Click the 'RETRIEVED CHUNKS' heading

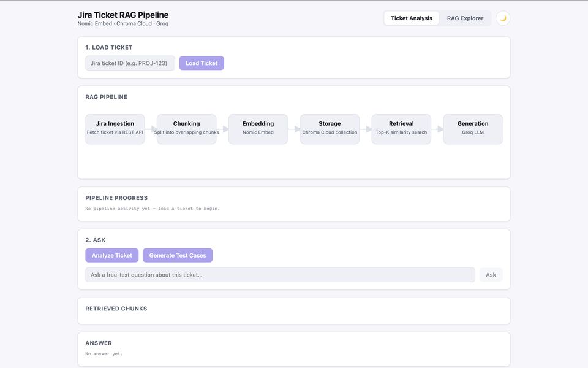coord(116,309)
